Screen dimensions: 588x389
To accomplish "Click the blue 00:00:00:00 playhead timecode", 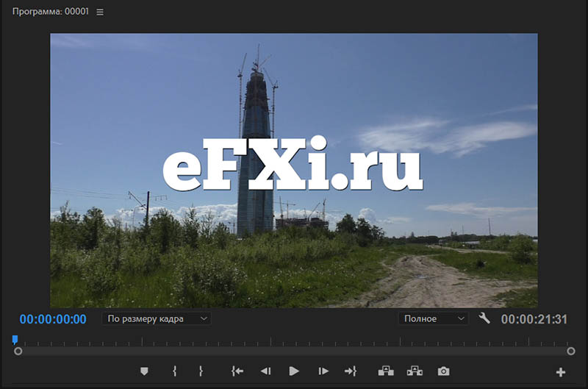I will click(x=53, y=319).
